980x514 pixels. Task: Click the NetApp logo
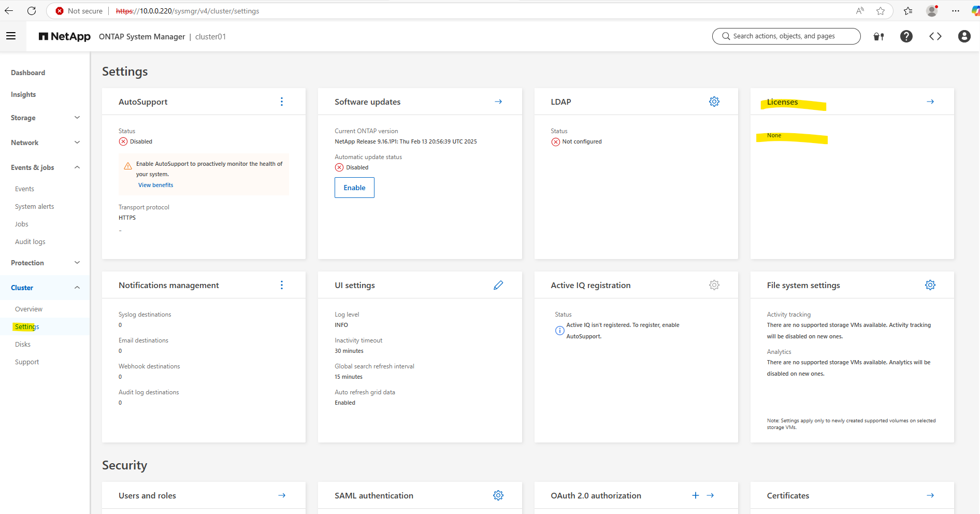[65, 36]
